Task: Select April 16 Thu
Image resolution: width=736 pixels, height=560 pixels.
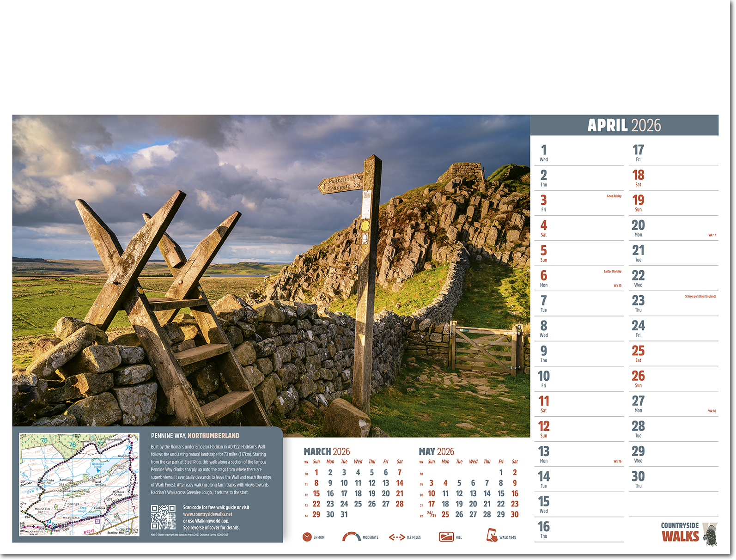Action: click(x=544, y=530)
